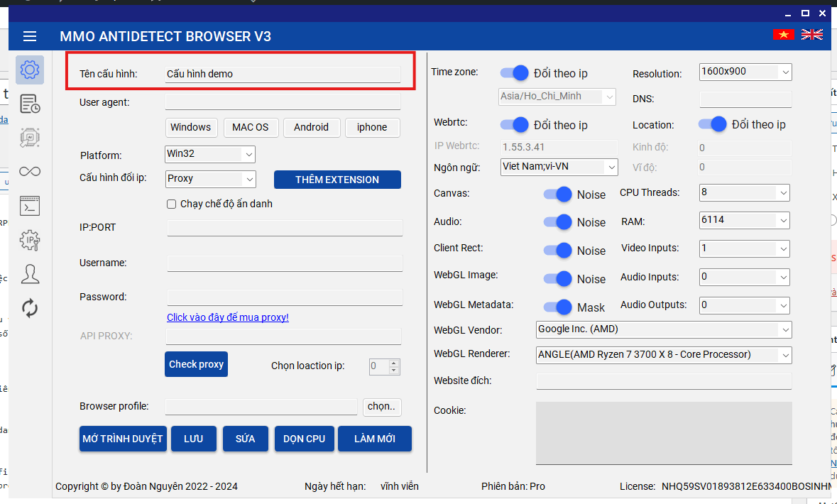Click the Cookie text area
Screen dimensions: 837x504
(664, 433)
